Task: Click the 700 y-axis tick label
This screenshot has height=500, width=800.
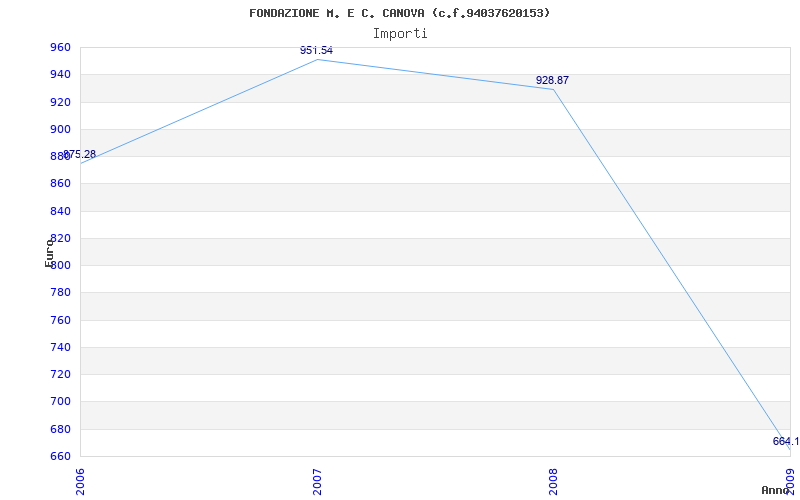Action: tap(60, 402)
